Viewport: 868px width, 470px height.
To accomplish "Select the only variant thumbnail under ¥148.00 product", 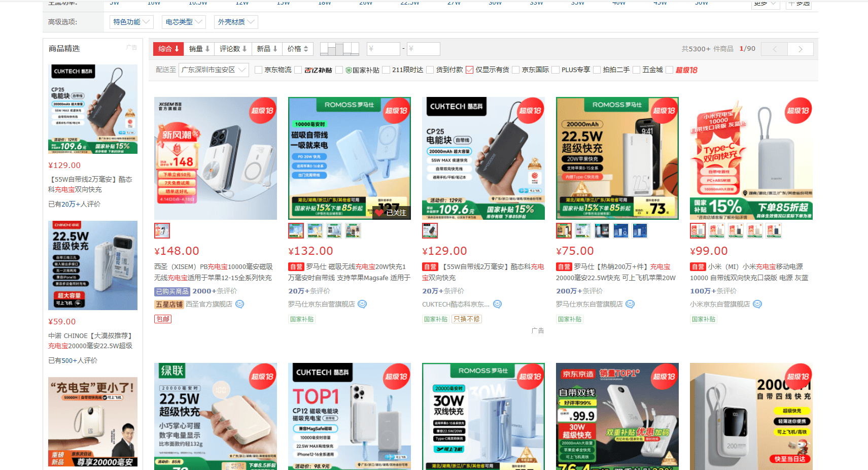I will click(162, 231).
